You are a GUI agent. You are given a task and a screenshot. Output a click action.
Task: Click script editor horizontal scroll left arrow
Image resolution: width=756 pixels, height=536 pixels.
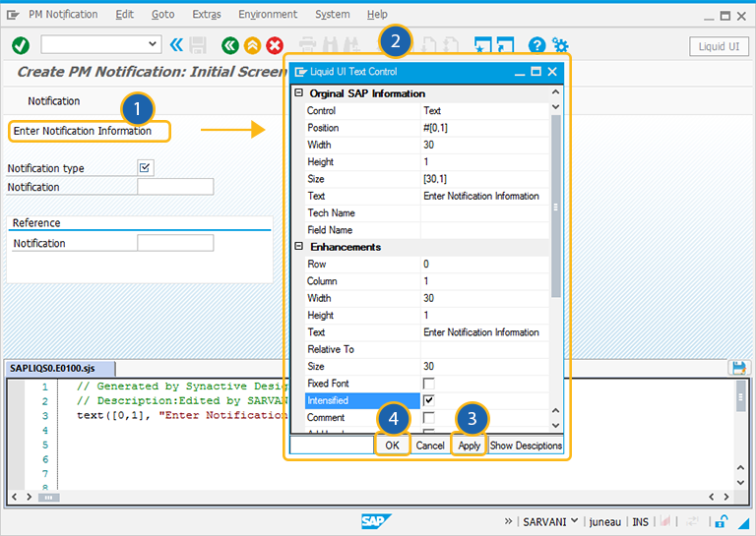[x=14, y=497]
